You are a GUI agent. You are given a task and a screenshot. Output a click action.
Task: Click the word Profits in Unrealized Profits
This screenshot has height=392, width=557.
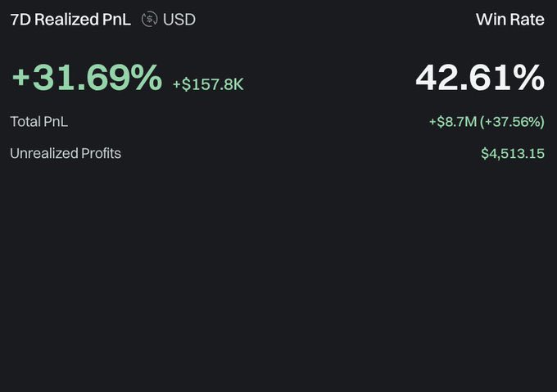click(101, 153)
